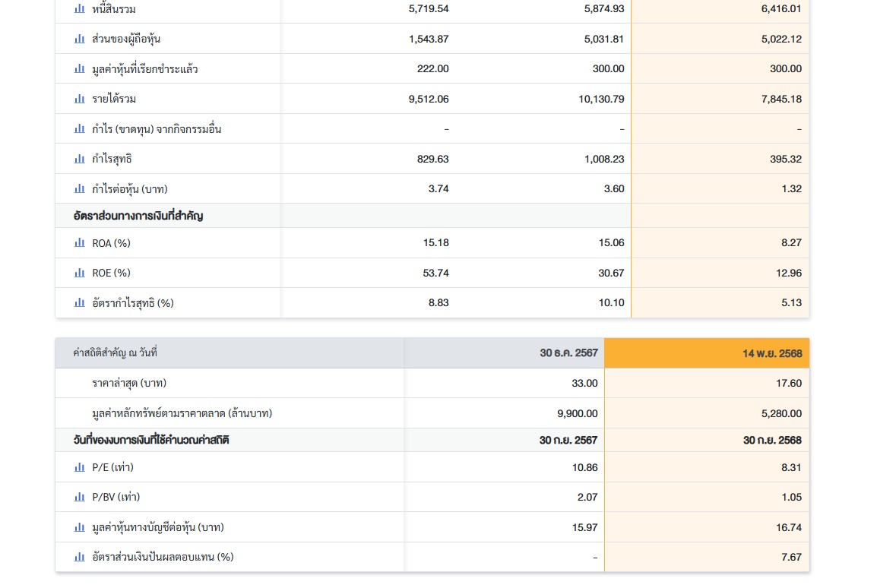
Task: Click the revenue value 10,130.79
Action: (601, 99)
